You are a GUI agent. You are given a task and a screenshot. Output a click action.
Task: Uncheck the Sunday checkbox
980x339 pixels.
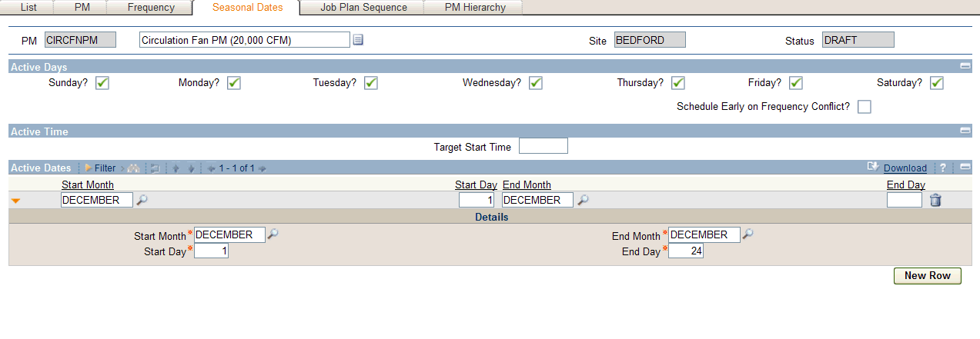pyautogui.click(x=102, y=83)
